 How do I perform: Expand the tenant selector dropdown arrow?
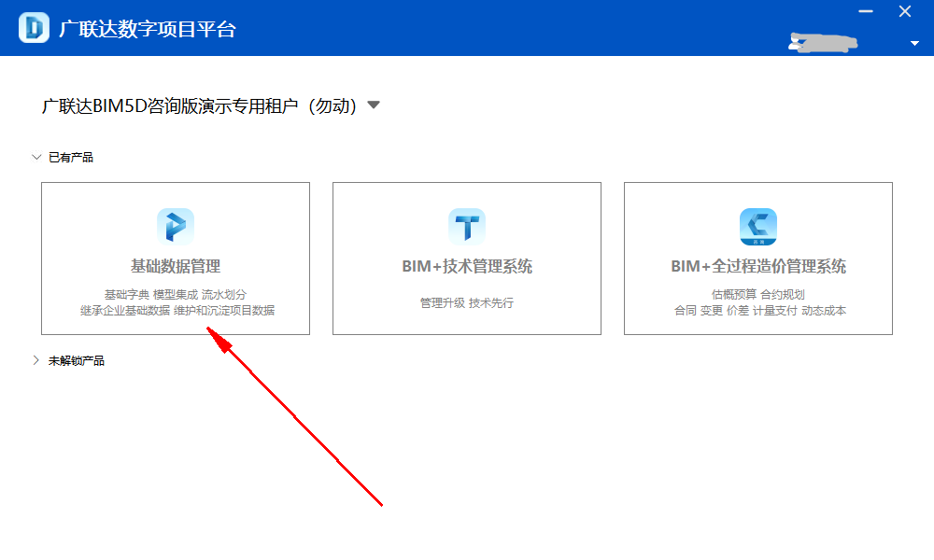tap(374, 105)
